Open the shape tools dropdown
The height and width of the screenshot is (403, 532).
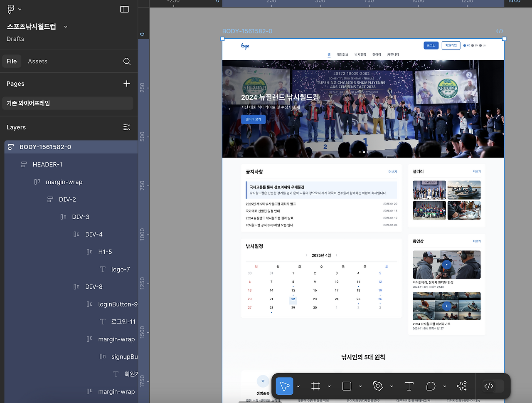coord(360,386)
